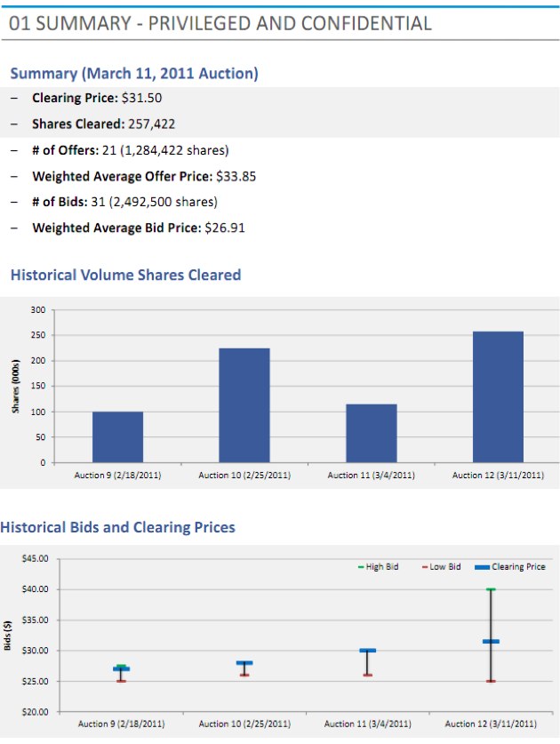Click the Historical Volume Shares Cleared heading
560x744 pixels.
point(125,276)
